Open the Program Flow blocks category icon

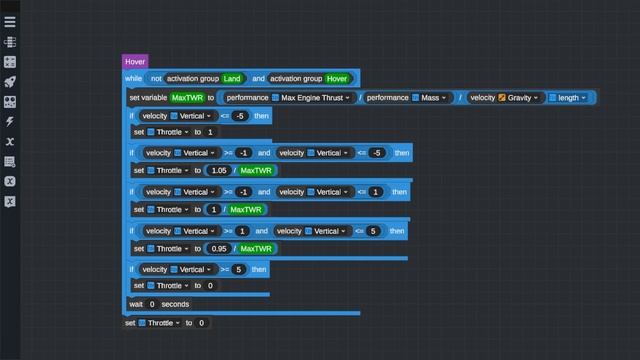tap(10, 42)
